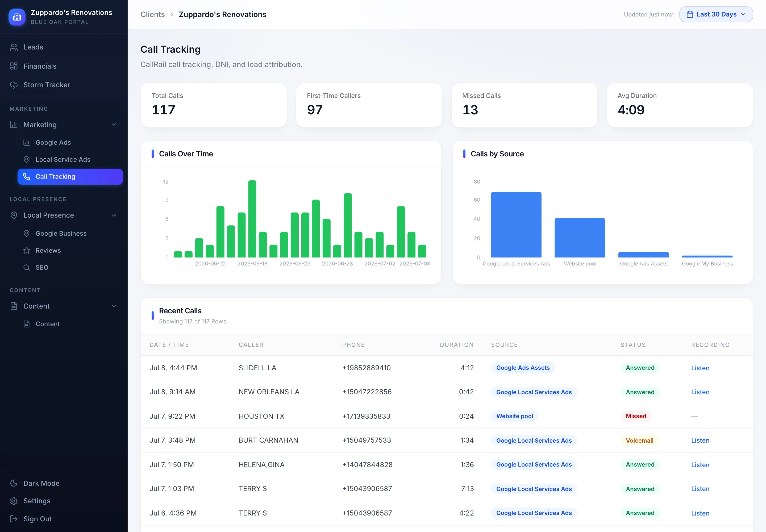Listen to the BURT CARNAHAN call recording
The image size is (766, 532).
pyautogui.click(x=700, y=440)
